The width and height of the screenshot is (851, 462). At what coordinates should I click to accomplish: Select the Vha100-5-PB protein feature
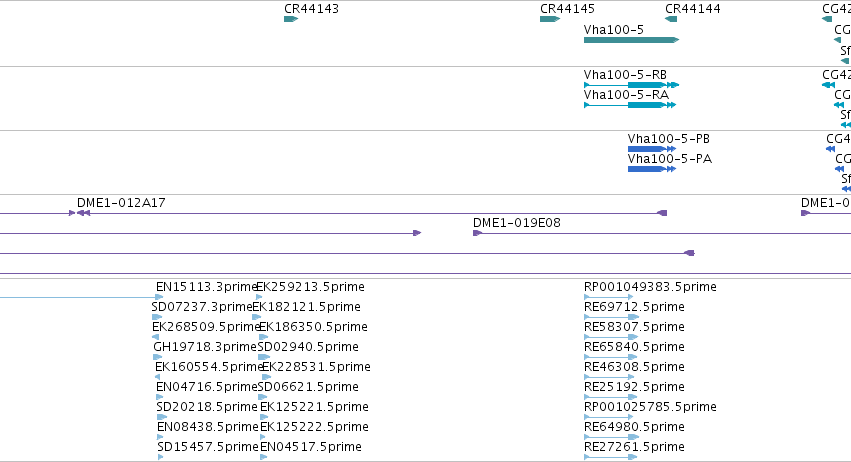[x=652, y=149]
